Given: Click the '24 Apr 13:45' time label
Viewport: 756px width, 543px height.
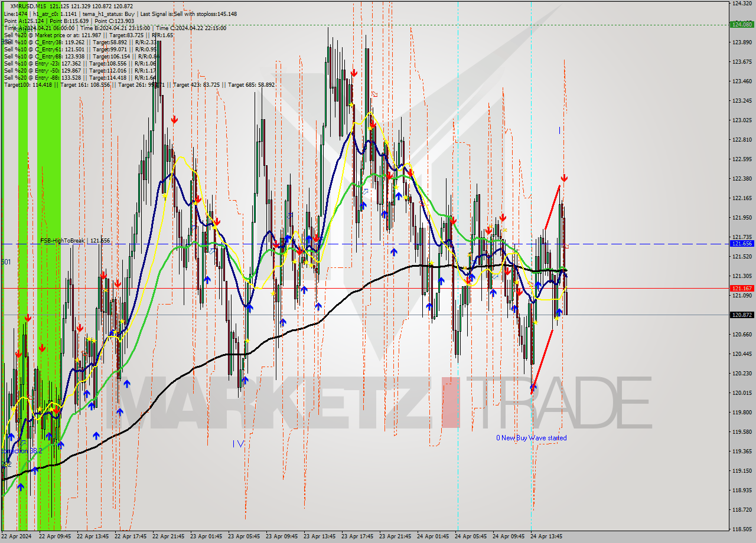Looking at the screenshot, I should 546,537.
